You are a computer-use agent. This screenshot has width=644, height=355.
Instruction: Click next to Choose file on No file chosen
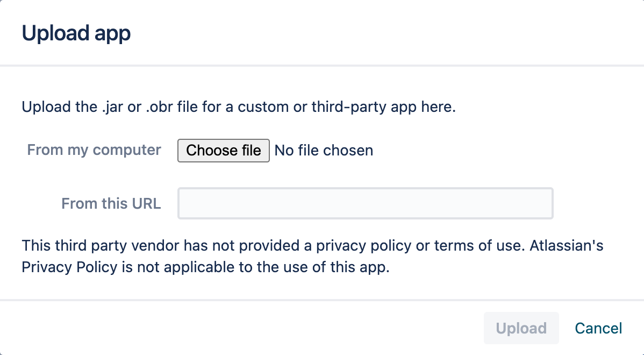[x=324, y=150]
